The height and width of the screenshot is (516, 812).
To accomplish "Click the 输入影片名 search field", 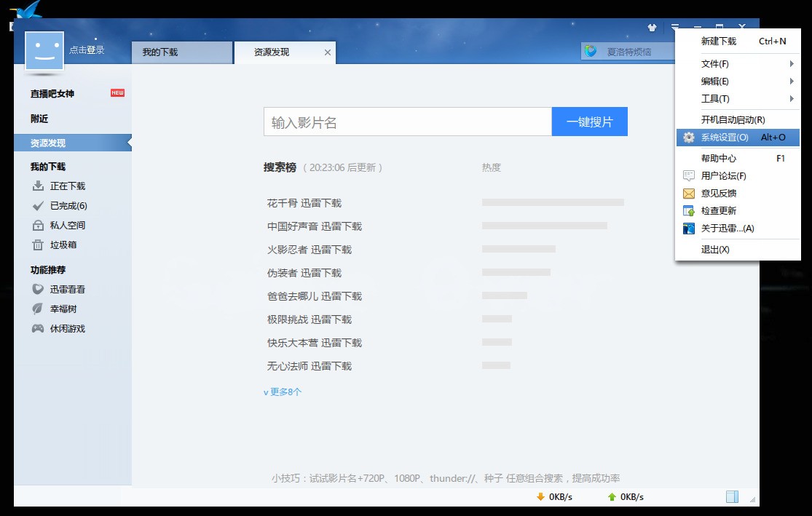I will (406, 121).
